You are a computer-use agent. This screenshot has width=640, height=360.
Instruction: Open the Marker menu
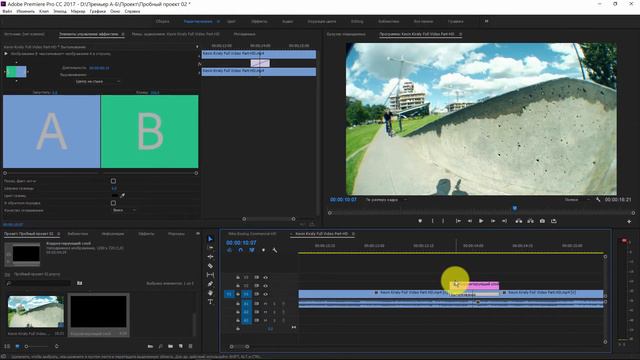pyautogui.click(x=78, y=11)
